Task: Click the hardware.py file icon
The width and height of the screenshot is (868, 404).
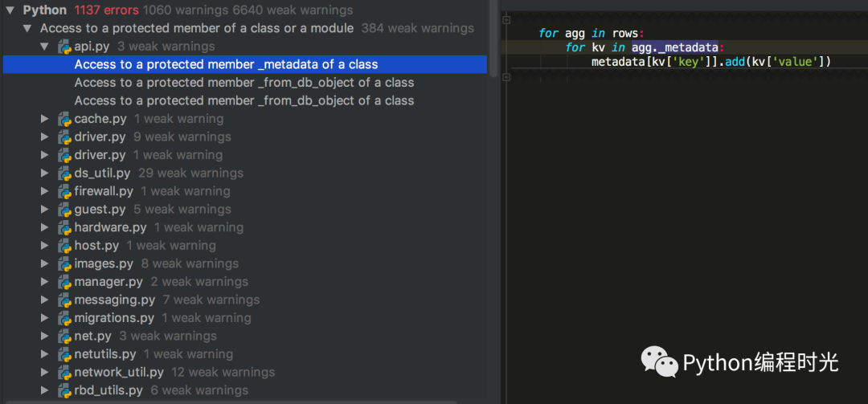Action: [x=65, y=227]
